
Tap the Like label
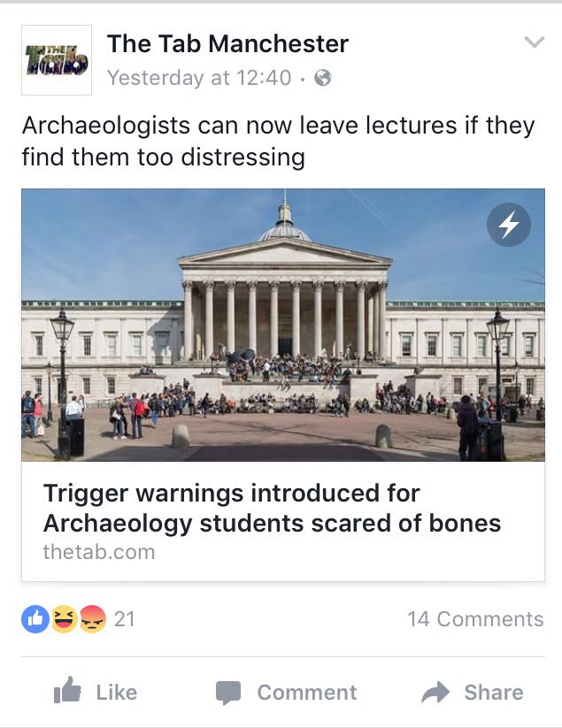point(117,693)
